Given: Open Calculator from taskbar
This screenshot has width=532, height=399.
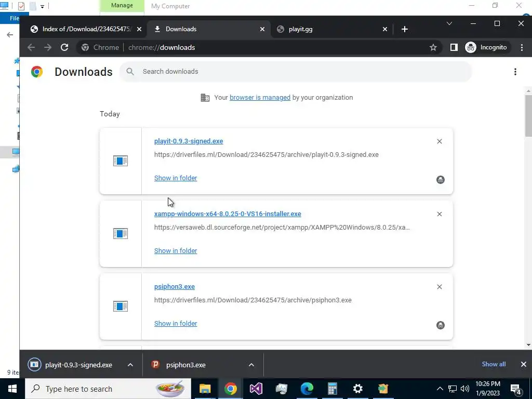Looking at the screenshot, I should point(332,389).
